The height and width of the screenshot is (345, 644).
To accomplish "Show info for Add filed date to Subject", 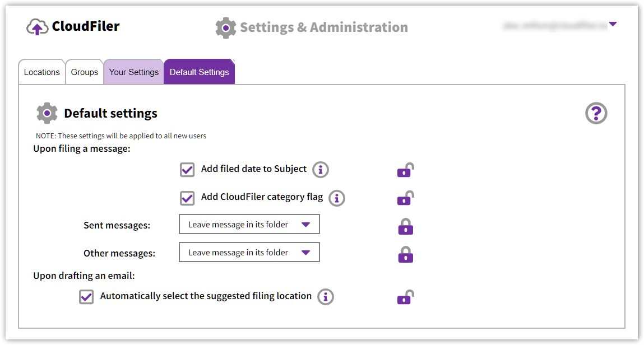I will pos(321,170).
